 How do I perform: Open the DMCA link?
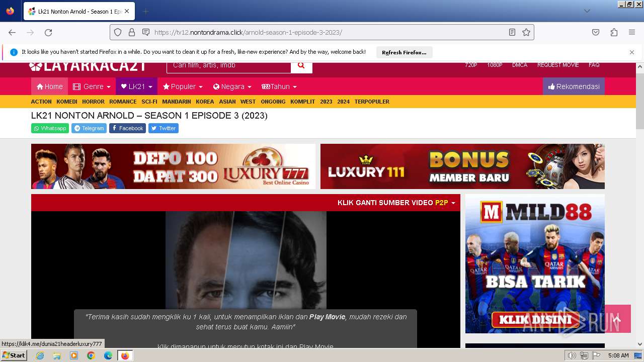[520, 65]
